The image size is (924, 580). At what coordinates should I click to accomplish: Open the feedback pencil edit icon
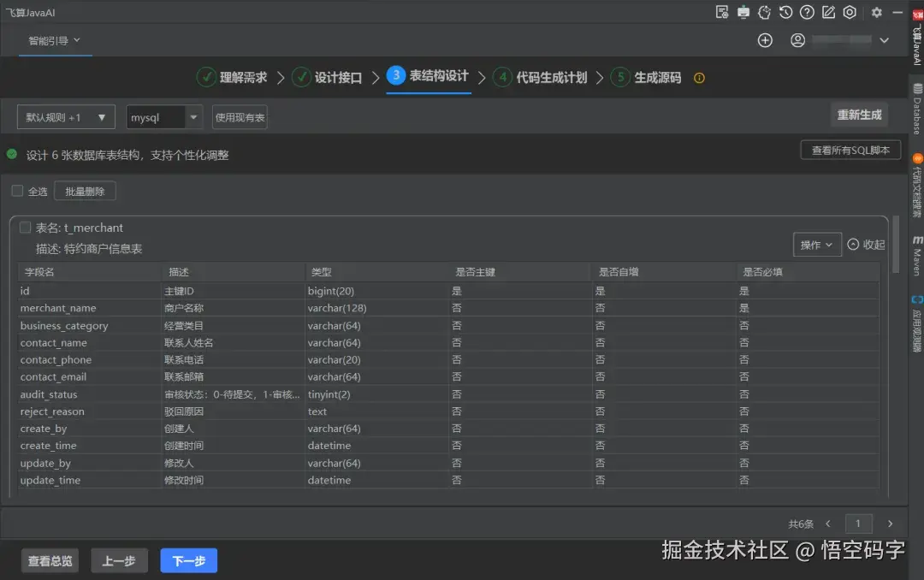(x=828, y=12)
